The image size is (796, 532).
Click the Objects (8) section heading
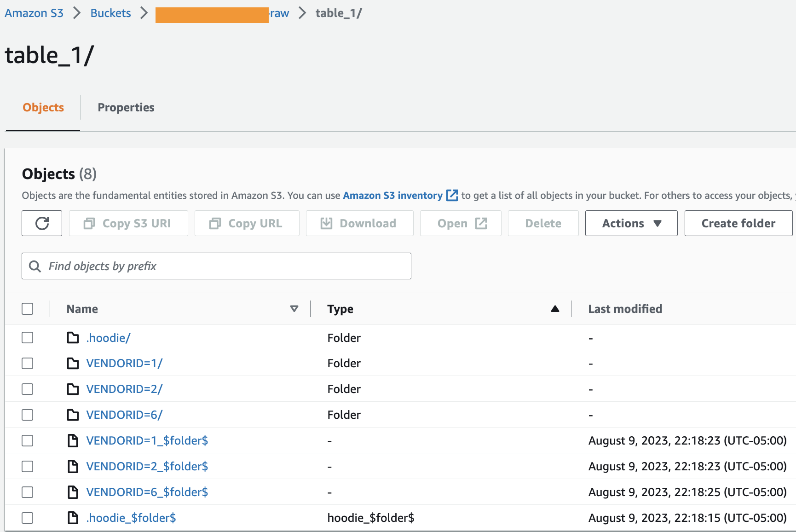coord(59,174)
